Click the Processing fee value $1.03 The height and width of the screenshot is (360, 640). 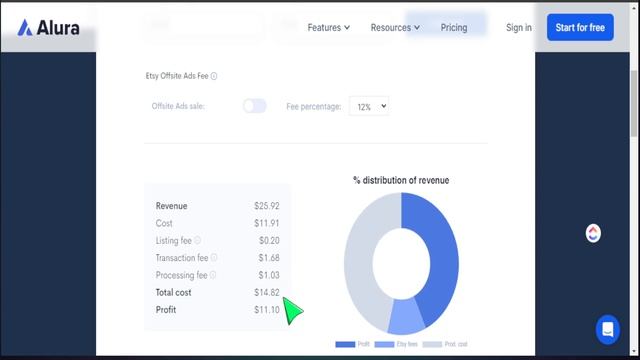269,275
